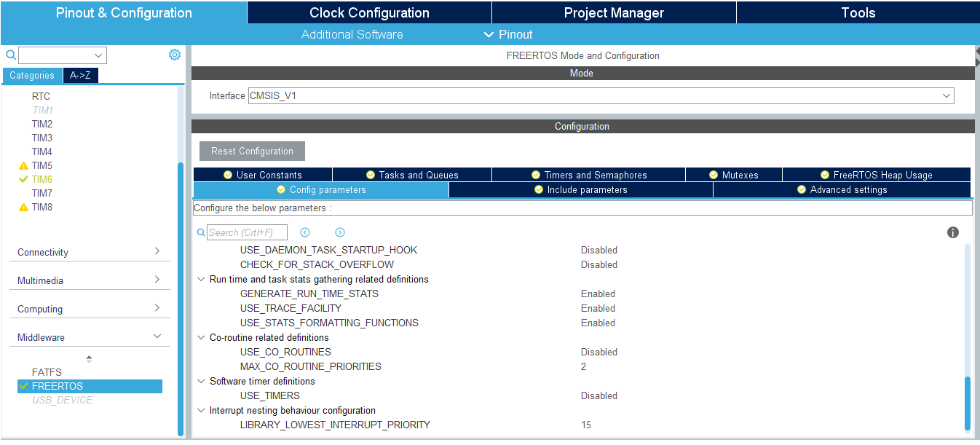The height and width of the screenshot is (445, 980).
Task: Click USE_DAEMON_TASK_STARTUP_HOOK Disabled value
Action: tap(598, 250)
